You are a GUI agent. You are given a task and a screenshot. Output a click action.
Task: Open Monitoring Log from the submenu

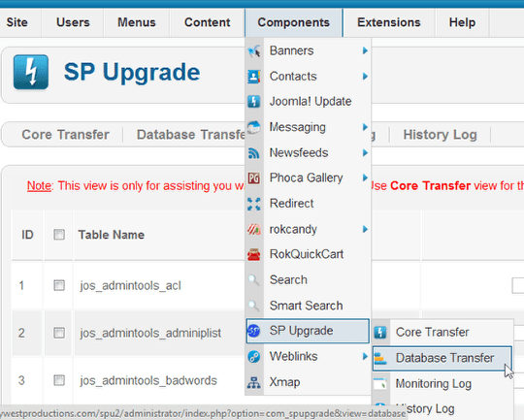tap(433, 383)
